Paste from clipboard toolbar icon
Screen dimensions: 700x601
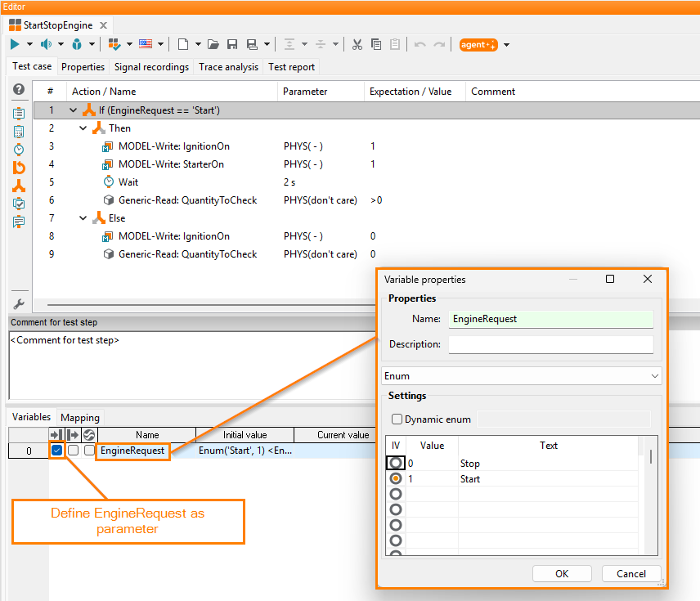tap(395, 44)
